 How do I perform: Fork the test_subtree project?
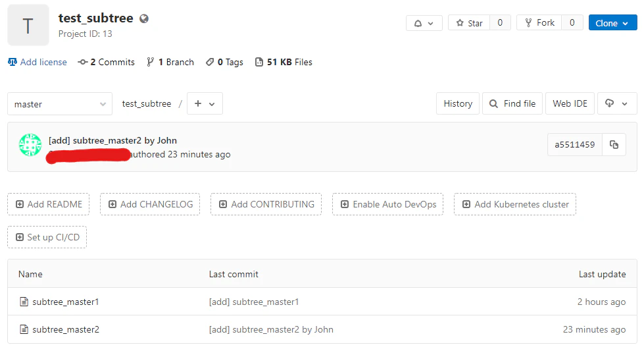(539, 23)
